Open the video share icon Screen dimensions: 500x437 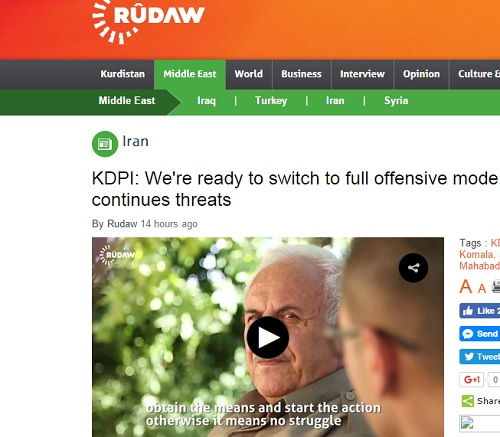pyautogui.click(x=413, y=268)
